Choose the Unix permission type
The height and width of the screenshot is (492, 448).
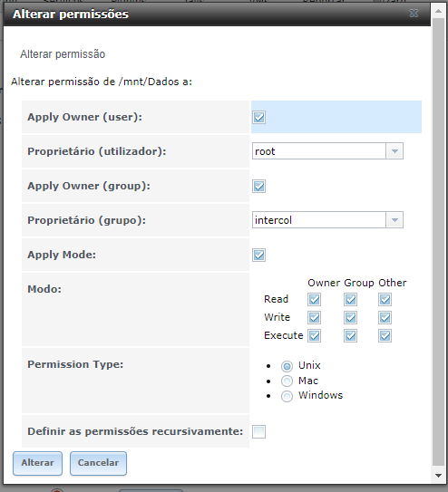point(287,366)
